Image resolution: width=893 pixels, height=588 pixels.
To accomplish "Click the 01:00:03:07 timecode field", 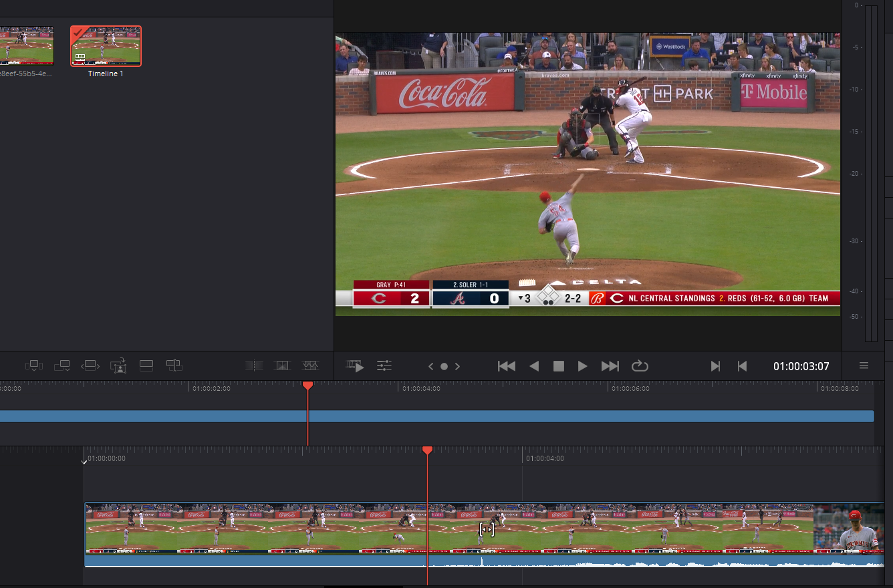I will pyautogui.click(x=801, y=366).
